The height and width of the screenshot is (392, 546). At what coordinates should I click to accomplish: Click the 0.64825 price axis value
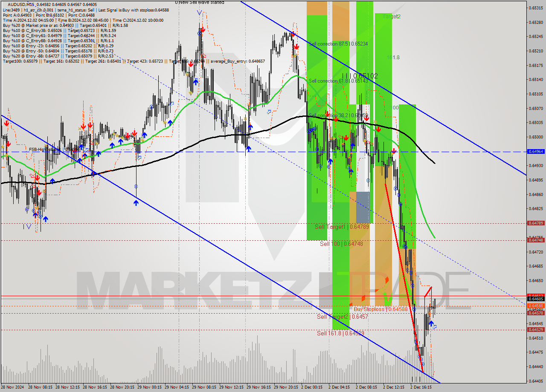(536, 208)
